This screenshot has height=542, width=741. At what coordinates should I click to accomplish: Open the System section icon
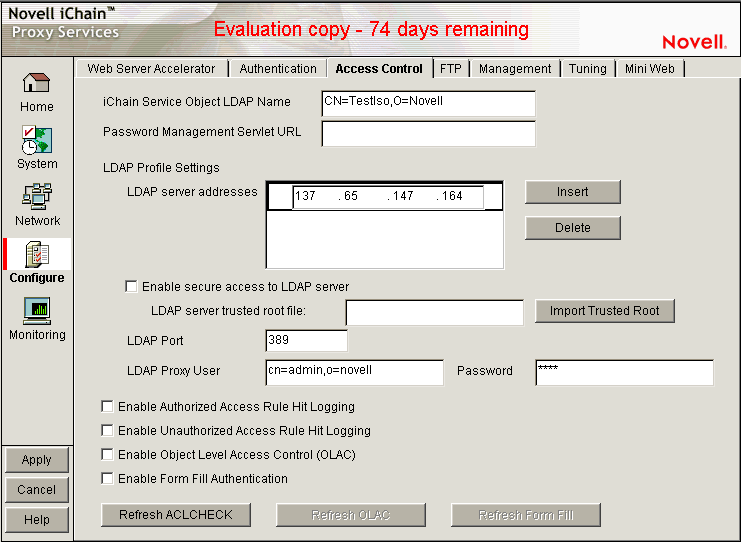36,140
